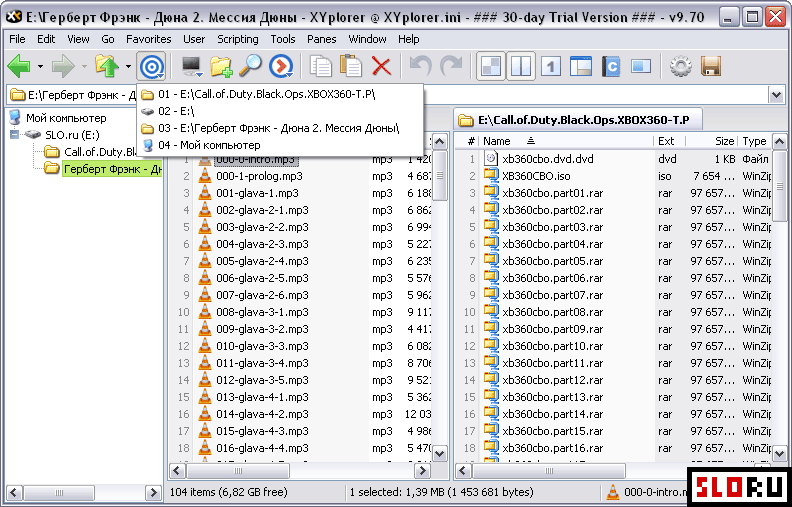Click the address bar path field
The image size is (792, 507).
(388, 94)
